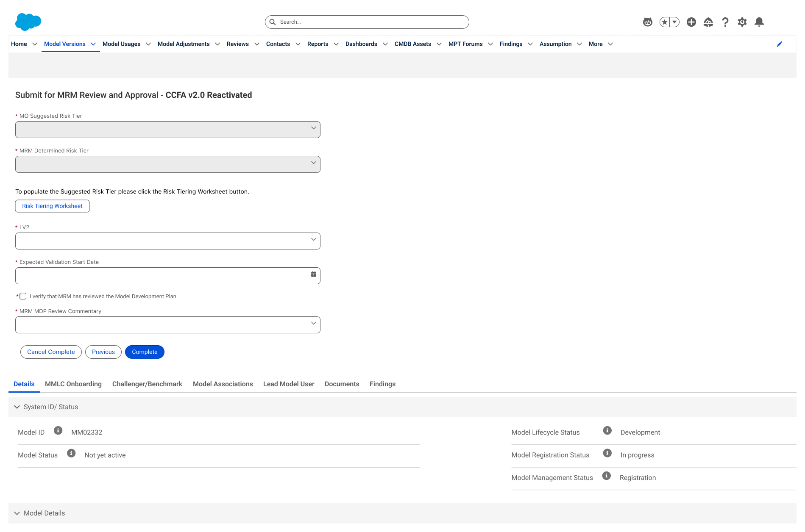Open the Trailhead mountain icon
805x532 pixels.
708,22
